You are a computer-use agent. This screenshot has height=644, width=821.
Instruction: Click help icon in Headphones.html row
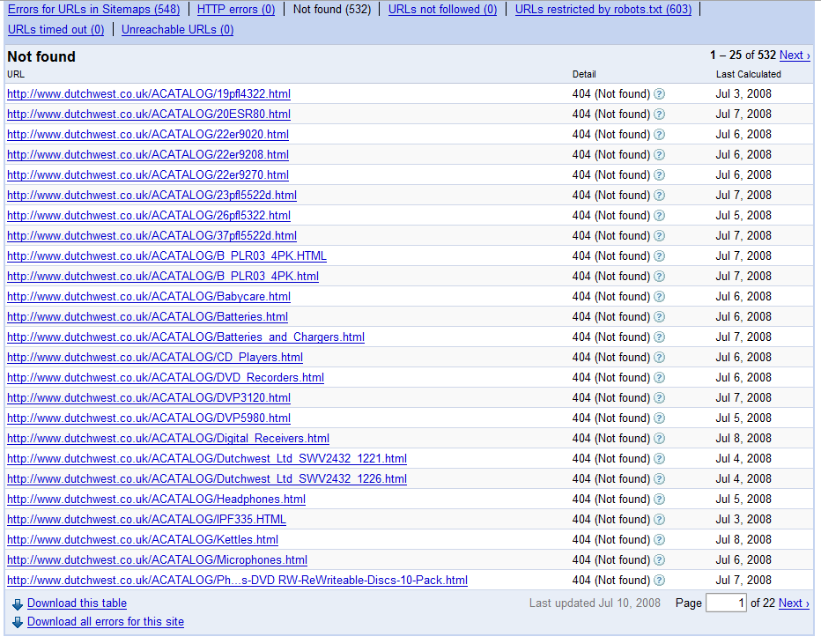point(659,500)
